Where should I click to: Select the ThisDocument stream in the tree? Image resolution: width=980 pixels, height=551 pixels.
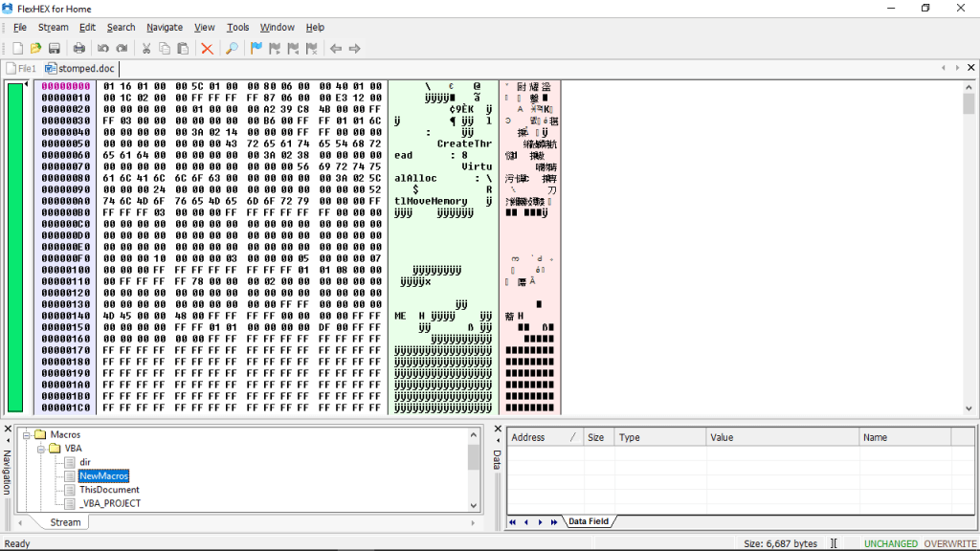[109, 490]
